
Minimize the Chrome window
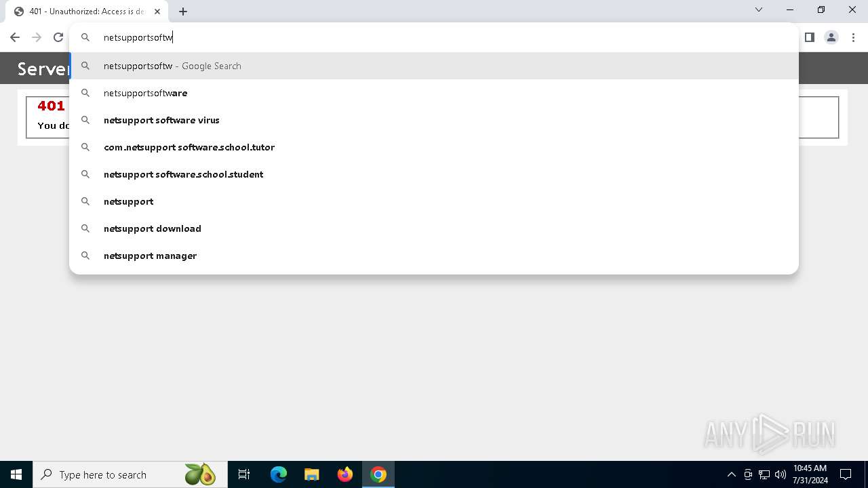click(x=790, y=9)
